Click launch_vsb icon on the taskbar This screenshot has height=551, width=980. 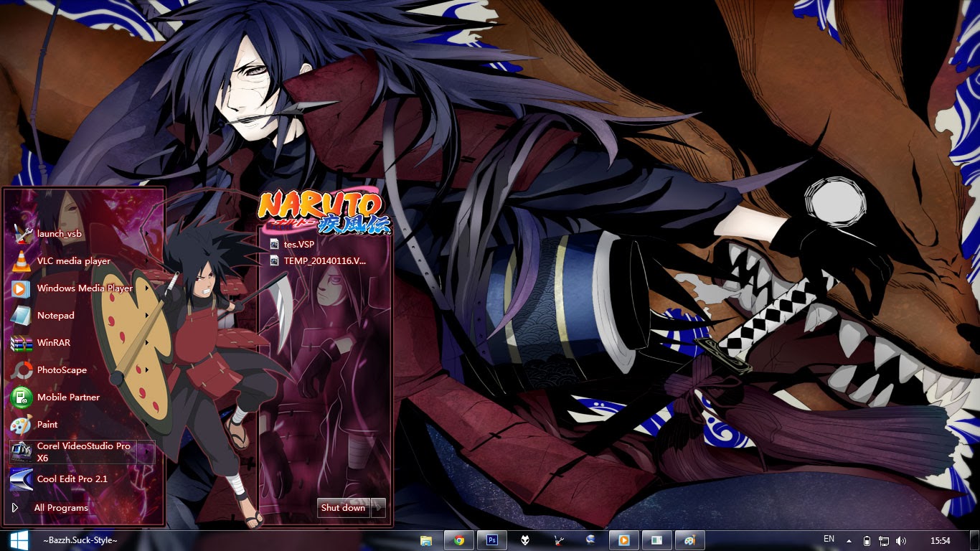pos(558,541)
